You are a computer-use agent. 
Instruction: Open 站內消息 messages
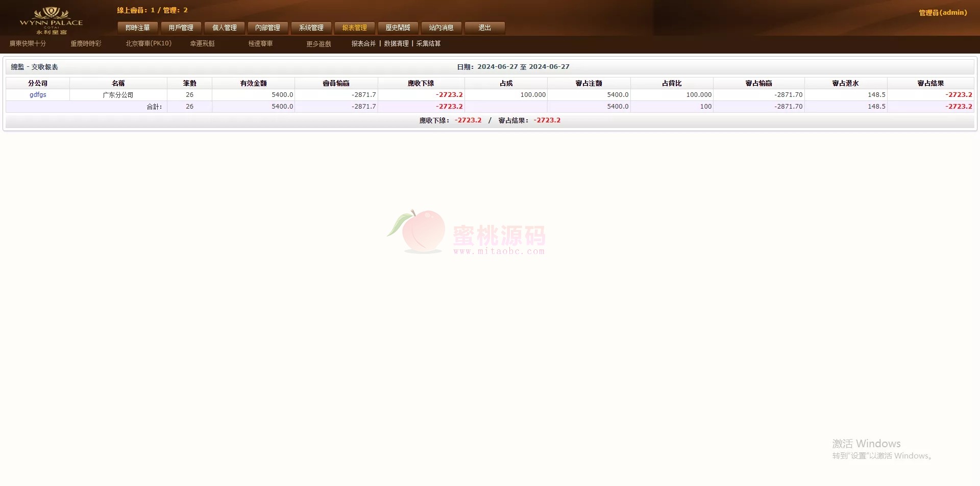[442, 28]
